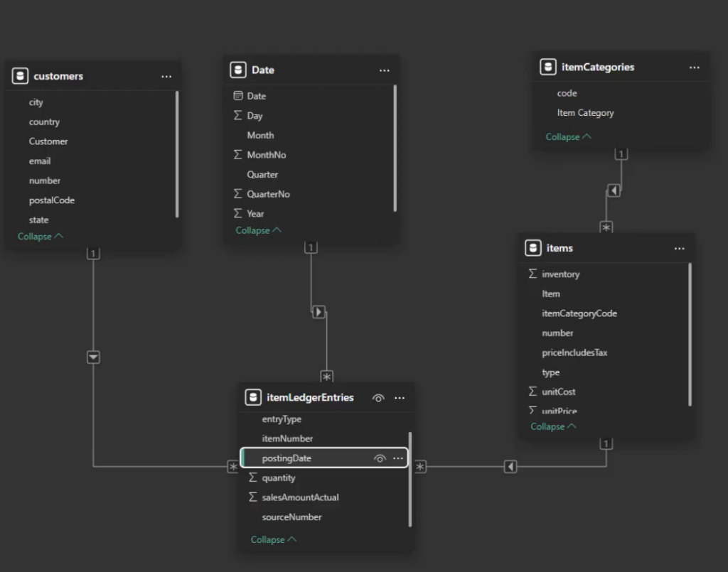Image resolution: width=728 pixels, height=572 pixels.
Task: Open more options for itemCategories table
Action: 694,68
